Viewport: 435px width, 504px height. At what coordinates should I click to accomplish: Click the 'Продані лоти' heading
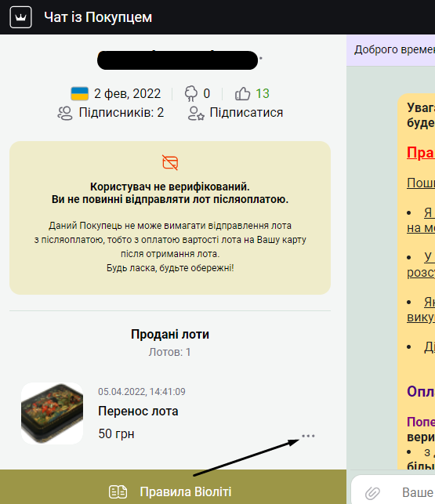coord(170,334)
